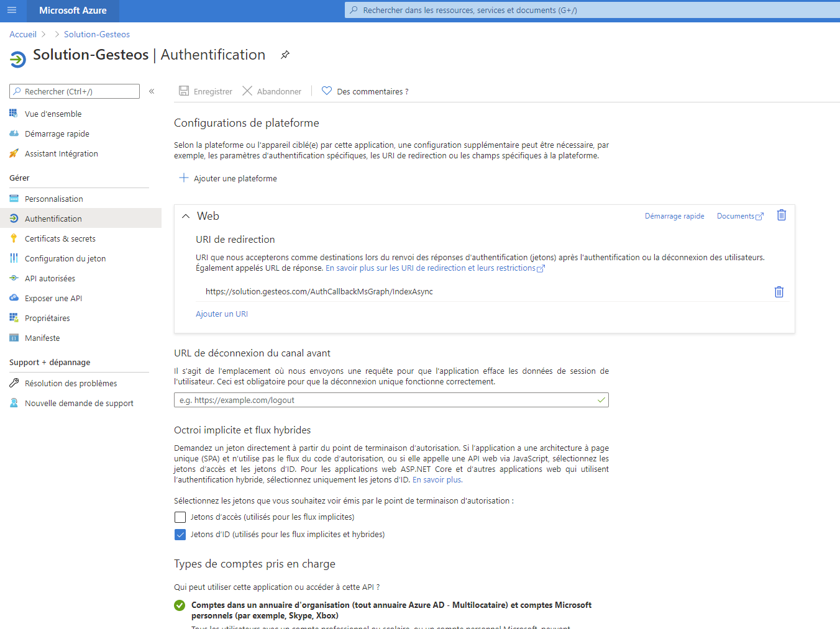Click the logout URL input field

click(385, 400)
